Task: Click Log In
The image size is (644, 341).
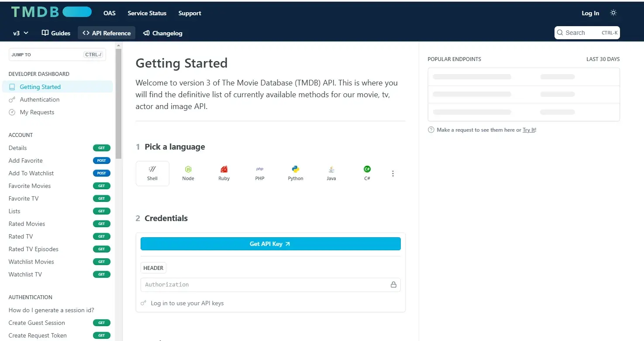Action: point(590,13)
